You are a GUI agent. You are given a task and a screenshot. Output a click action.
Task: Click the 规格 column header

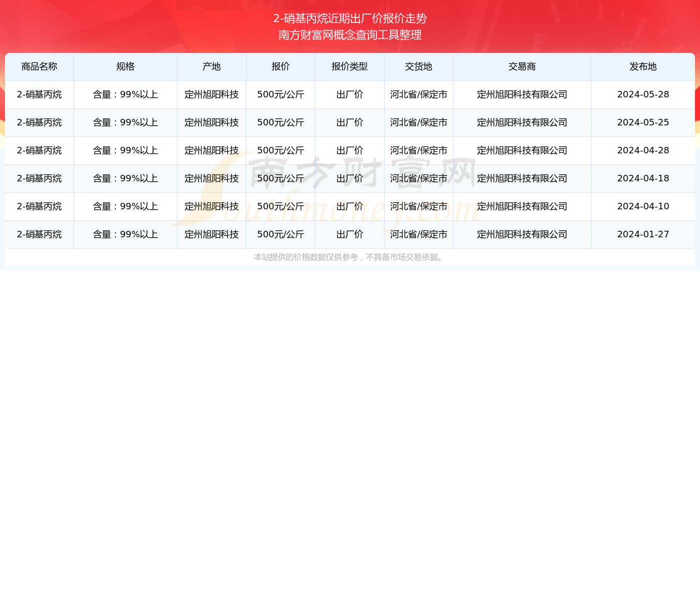pyautogui.click(x=125, y=66)
